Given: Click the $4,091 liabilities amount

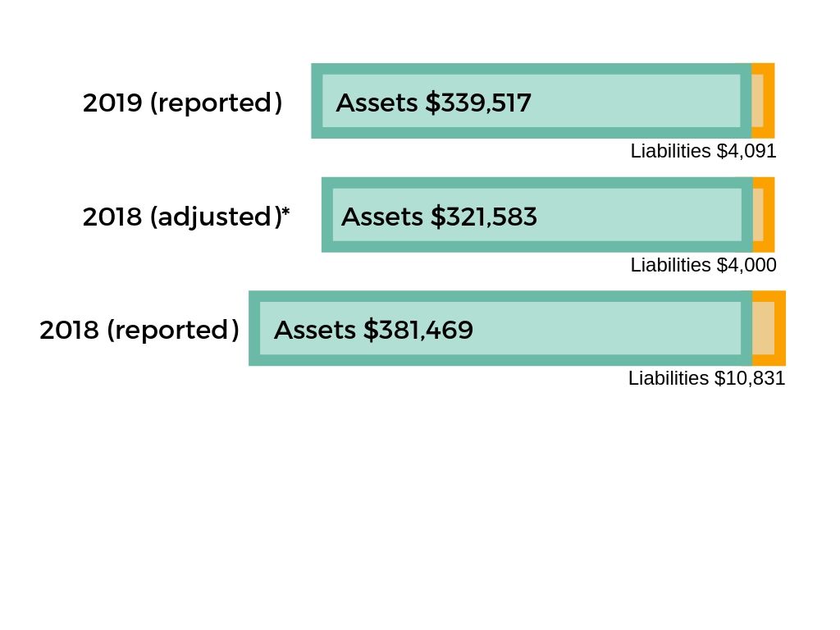Looking at the screenshot, I should pyautogui.click(x=746, y=151).
